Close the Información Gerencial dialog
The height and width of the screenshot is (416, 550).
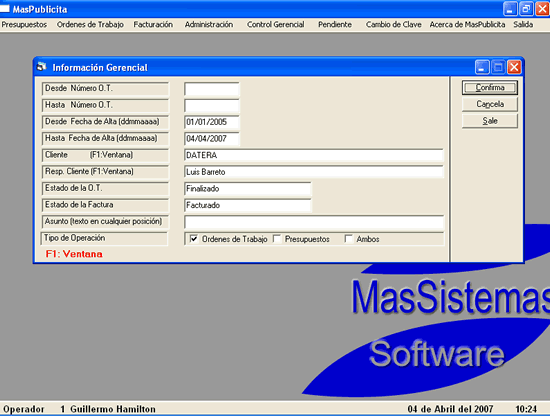(x=514, y=67)
